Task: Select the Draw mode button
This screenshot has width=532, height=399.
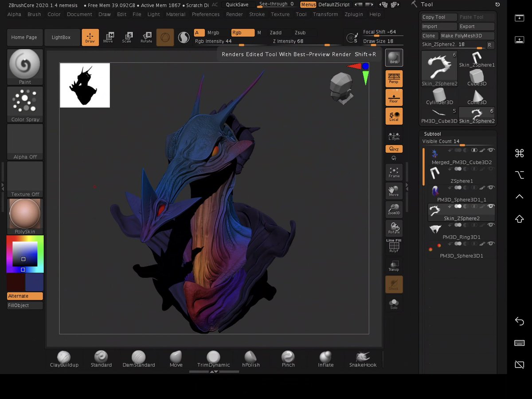Action: point(90,37)
